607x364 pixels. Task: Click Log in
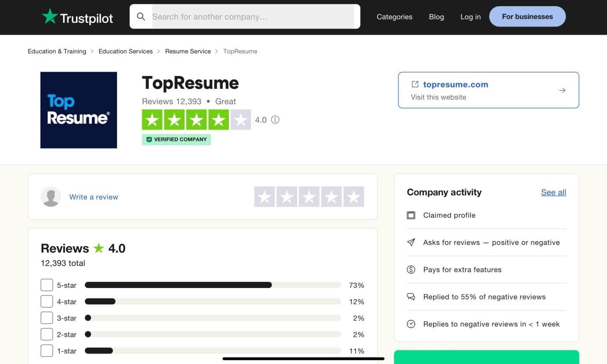click(x=471, y=17)
